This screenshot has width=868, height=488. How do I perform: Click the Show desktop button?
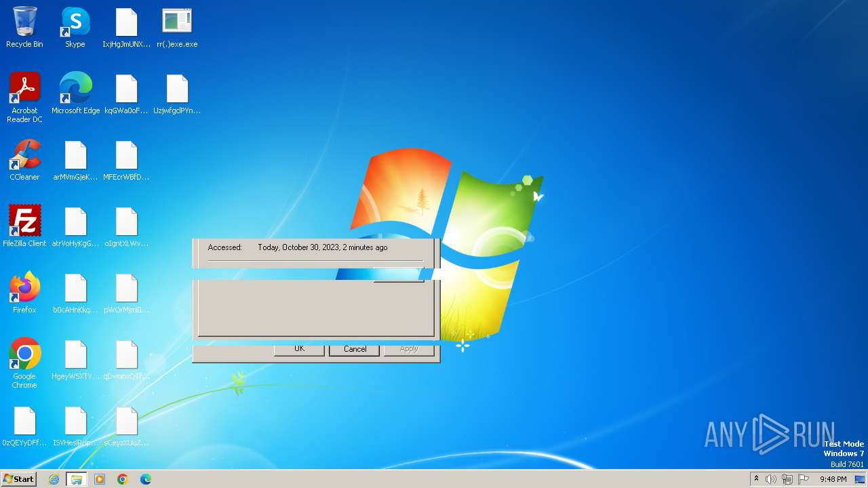click(861, 479)
